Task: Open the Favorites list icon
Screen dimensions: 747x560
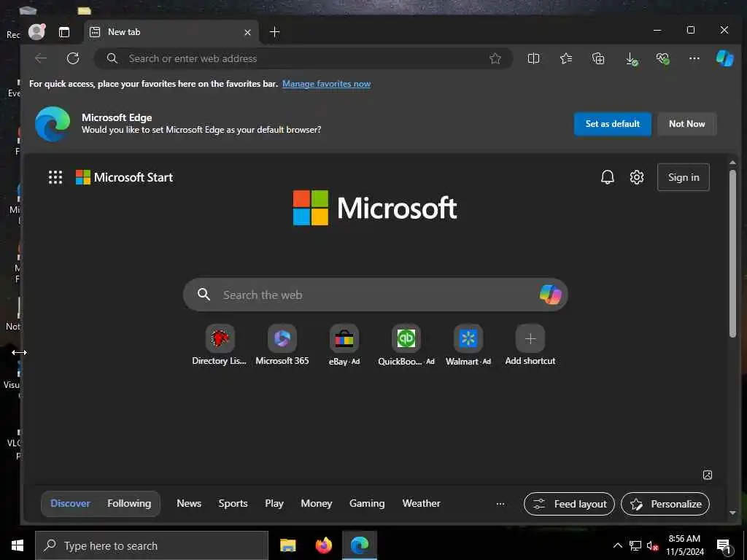Action: (x=566, y=58)
